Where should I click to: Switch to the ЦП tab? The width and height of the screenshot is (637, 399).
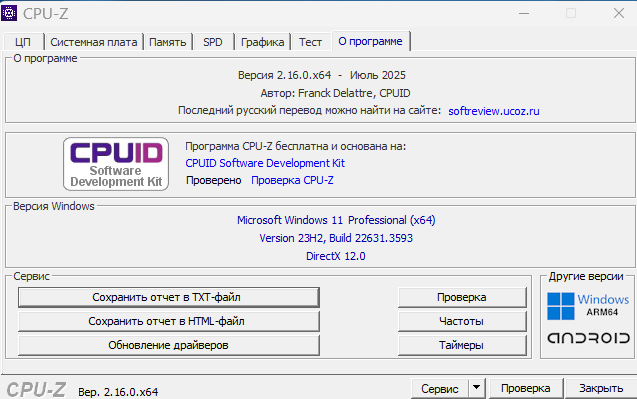pos(23,42)
